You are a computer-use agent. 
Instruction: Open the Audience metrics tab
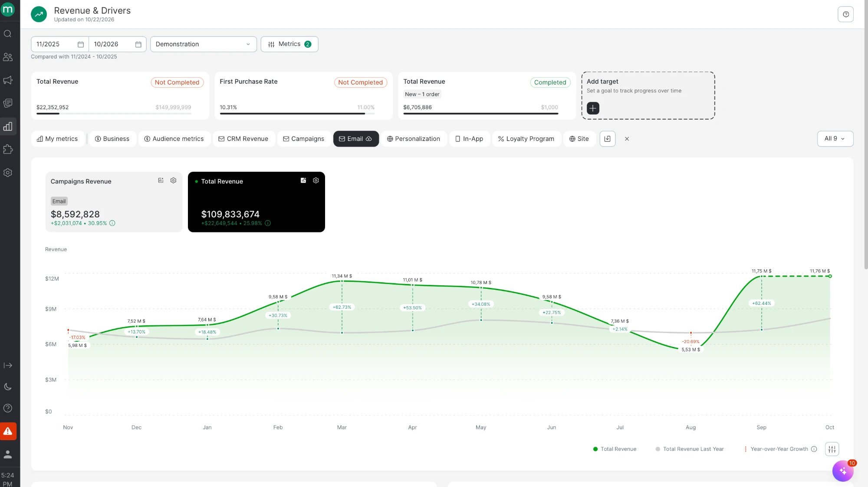click(174, 139)
